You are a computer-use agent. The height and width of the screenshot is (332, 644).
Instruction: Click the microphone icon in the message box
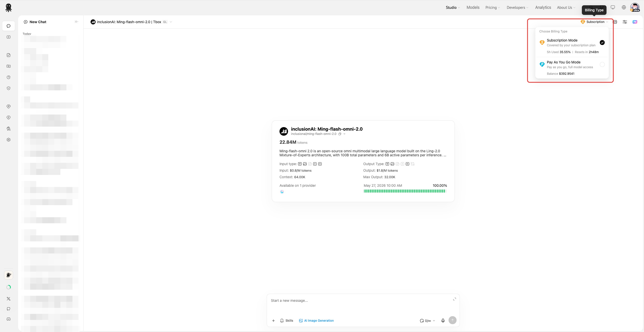click(443, 320)
